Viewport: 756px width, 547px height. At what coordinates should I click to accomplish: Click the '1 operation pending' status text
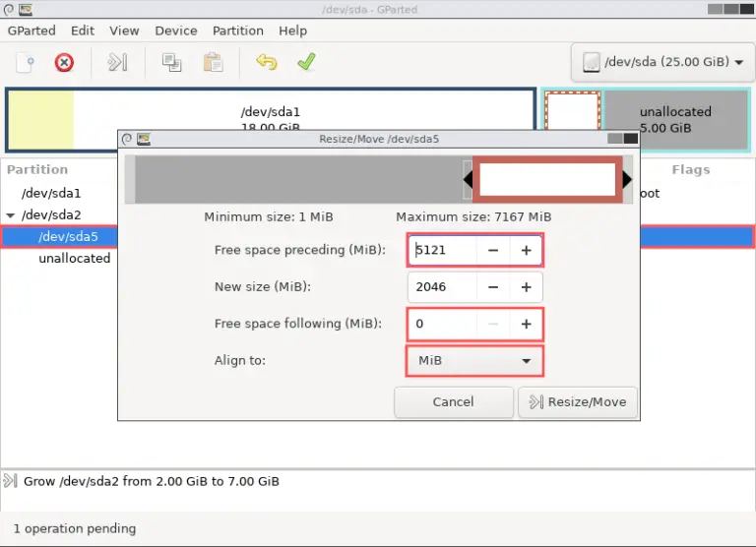tap(75, 528)
